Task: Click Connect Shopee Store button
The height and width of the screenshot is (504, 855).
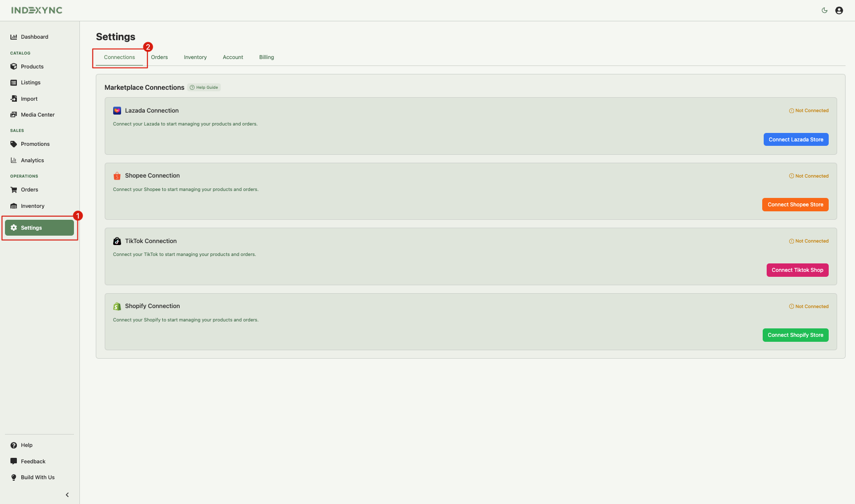Action: (795, 204)
